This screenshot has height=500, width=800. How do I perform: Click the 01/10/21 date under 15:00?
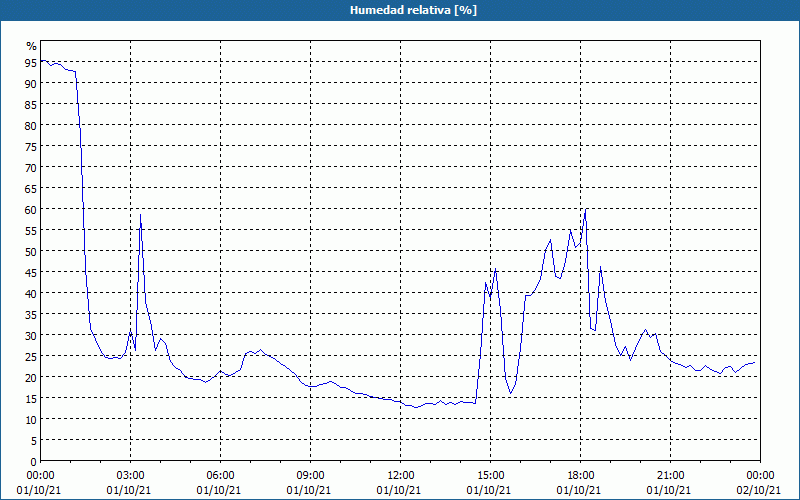(489, 490)
